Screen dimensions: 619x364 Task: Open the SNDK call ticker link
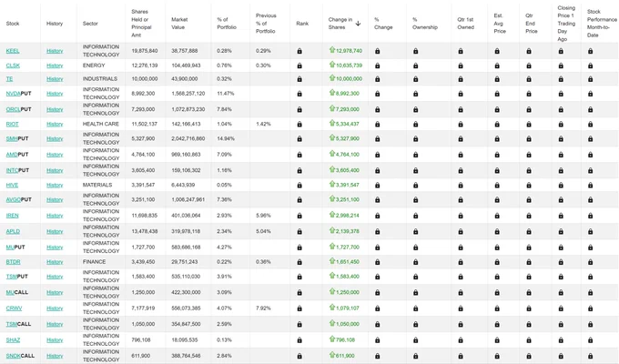14,356
